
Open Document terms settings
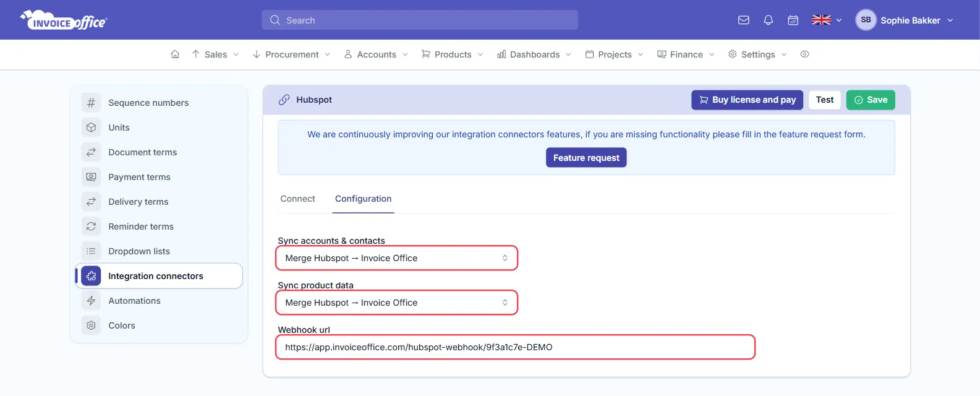point(160,152)
